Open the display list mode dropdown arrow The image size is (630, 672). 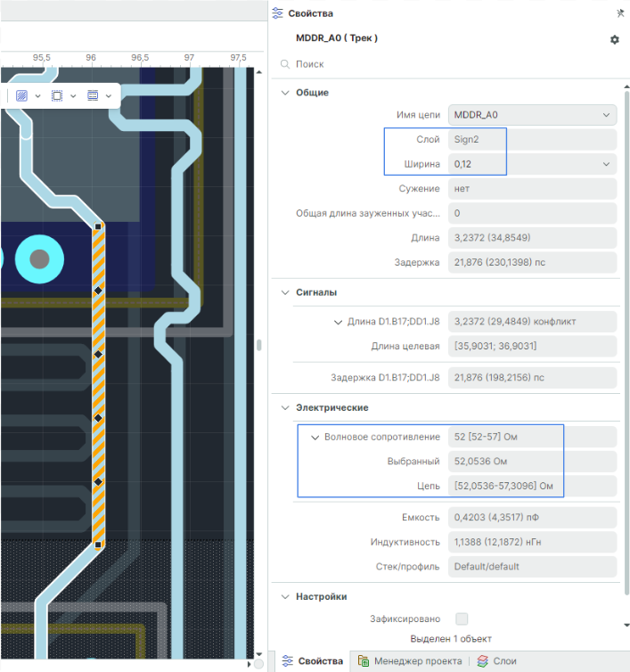pos(109,96)
